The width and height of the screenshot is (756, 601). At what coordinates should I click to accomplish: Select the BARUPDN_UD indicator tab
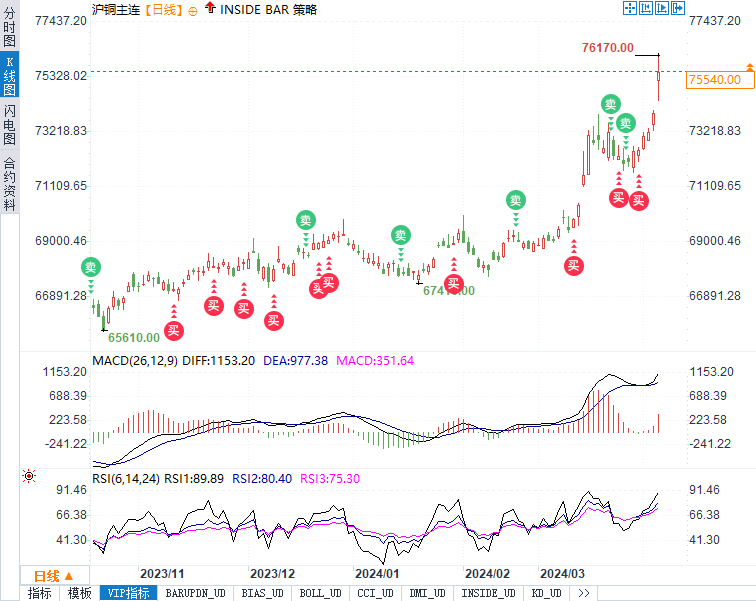(195, 593)
